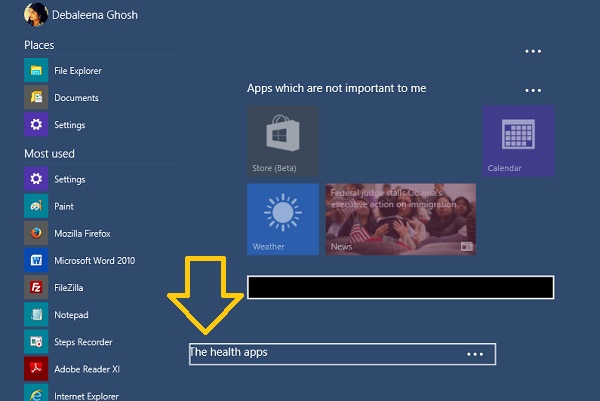Click the Most used heading
The image size is (600, 401).
49,154
